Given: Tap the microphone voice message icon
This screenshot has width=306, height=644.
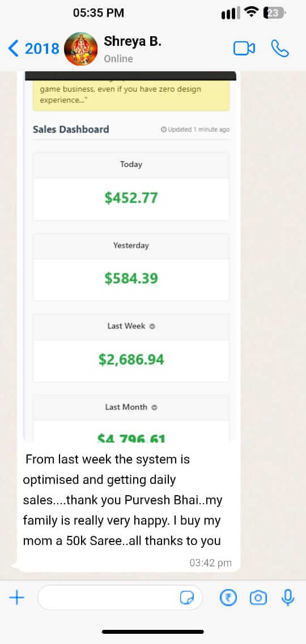Looking at the screenshot, I should (x=288, y=598).
